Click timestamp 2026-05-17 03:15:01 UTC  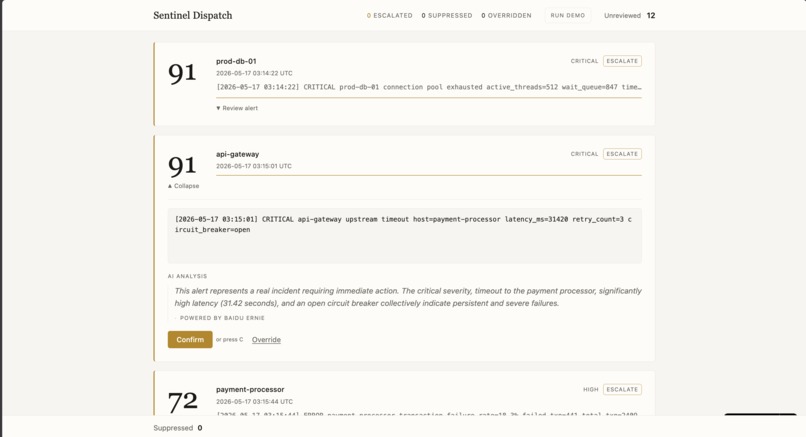[x=253, y=166]
